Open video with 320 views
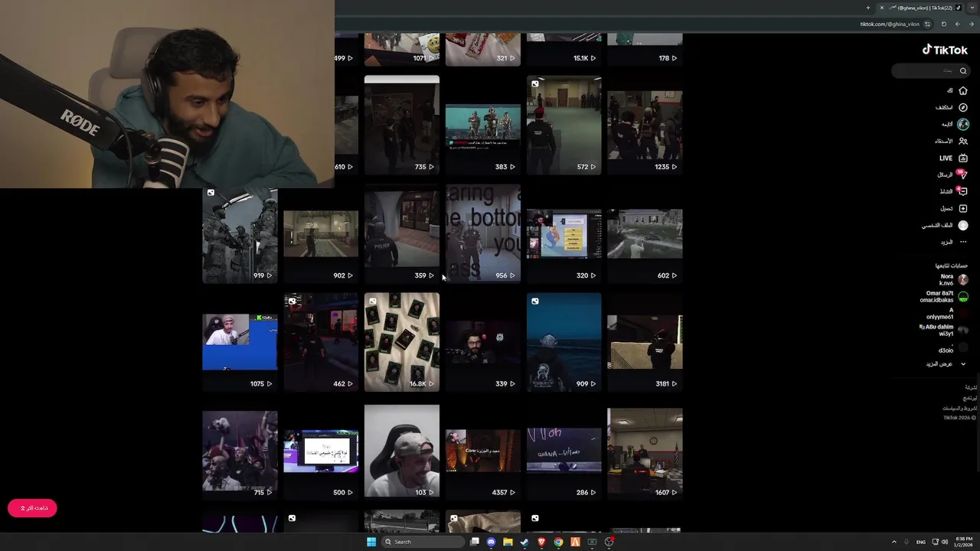The width and height of the screenshot is (980, 551). 564,233
